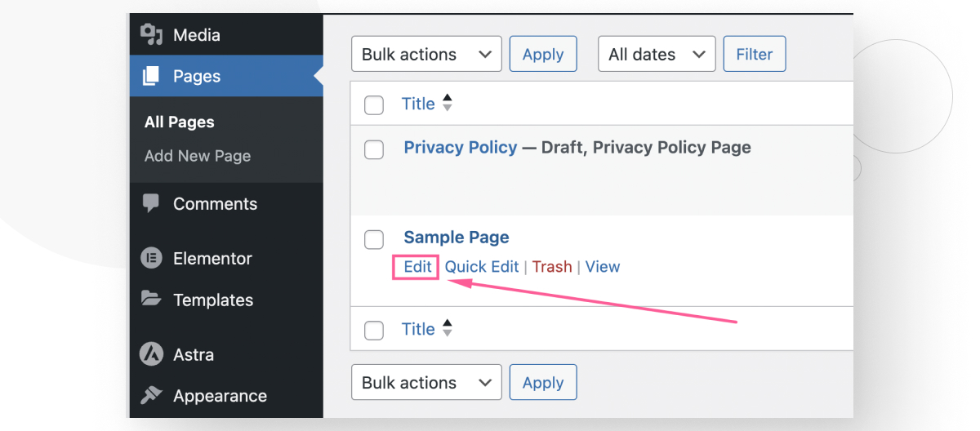This screenshot has height=431, width=980.
Task: Open the Templates menu item
Action: pyautogui.click(x=226, y=300)
